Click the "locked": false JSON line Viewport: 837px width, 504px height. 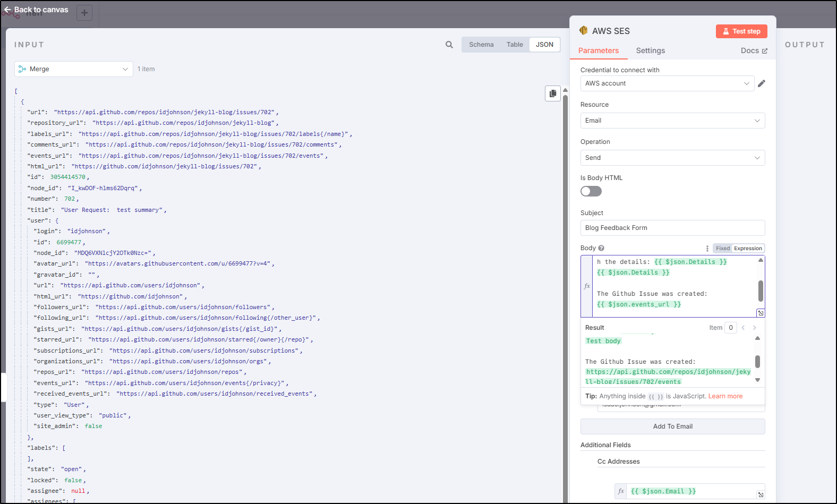click(x=56, y=481)
